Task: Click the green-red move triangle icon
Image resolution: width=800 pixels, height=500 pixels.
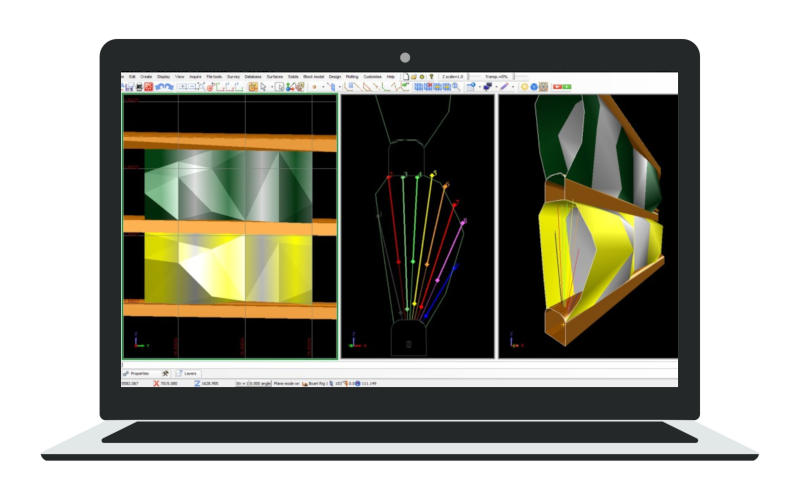Action: tap(289, 87)
